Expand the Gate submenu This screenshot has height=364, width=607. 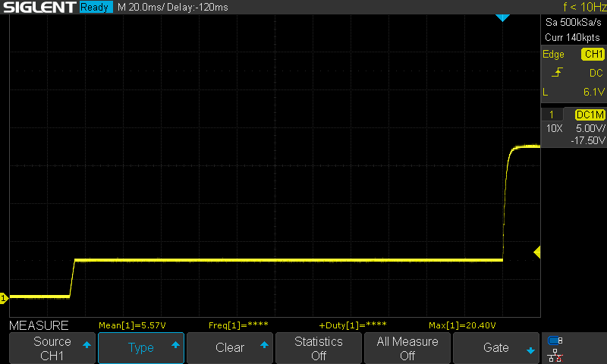click(x=496, y=348)
